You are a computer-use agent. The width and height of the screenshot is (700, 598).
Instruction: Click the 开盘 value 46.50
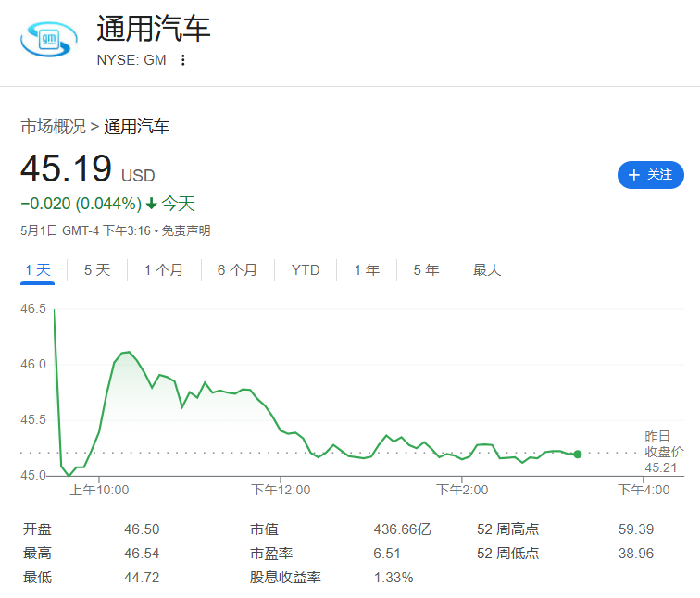click(142, 529)
